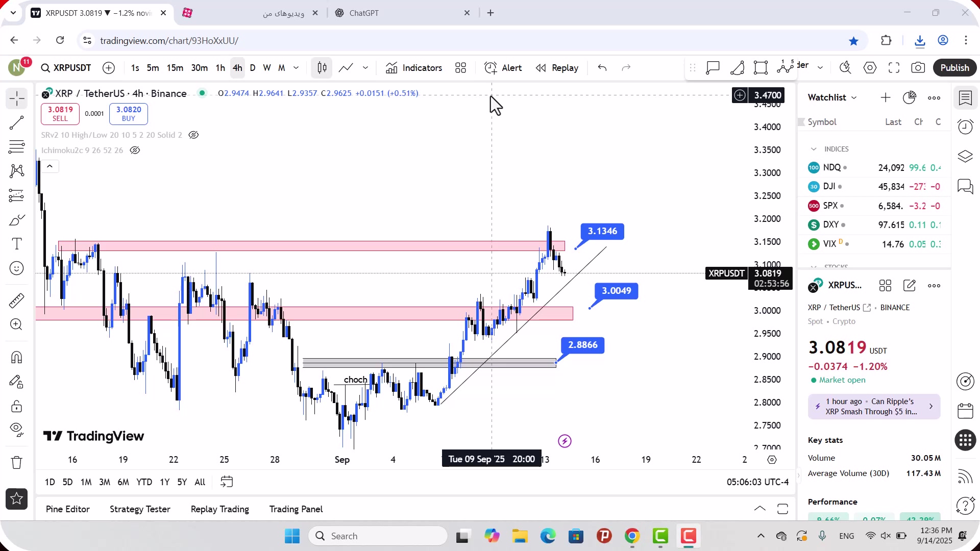
Task: Open favorites star toolbar toggle
Action: click(x=17, y=499)
